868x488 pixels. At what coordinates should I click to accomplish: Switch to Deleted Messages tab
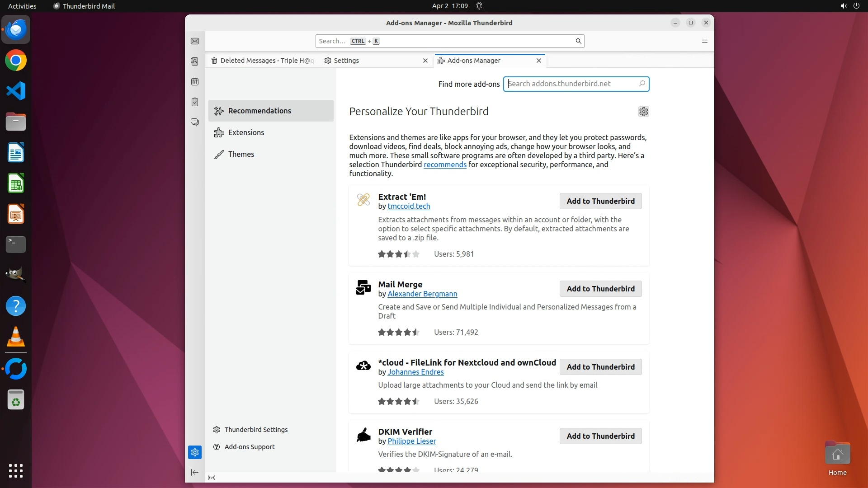(263, 61)
